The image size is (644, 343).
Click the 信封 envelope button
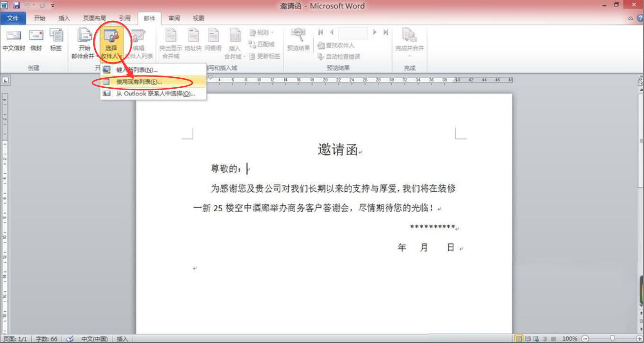click(x=36, y=40)
